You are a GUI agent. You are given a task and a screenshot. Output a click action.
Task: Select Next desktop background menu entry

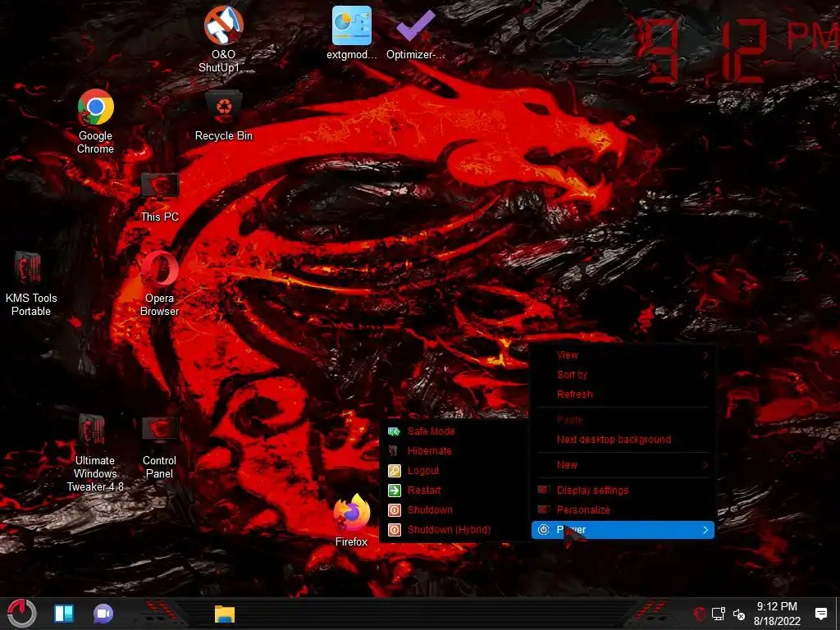[x=623, y=440]
